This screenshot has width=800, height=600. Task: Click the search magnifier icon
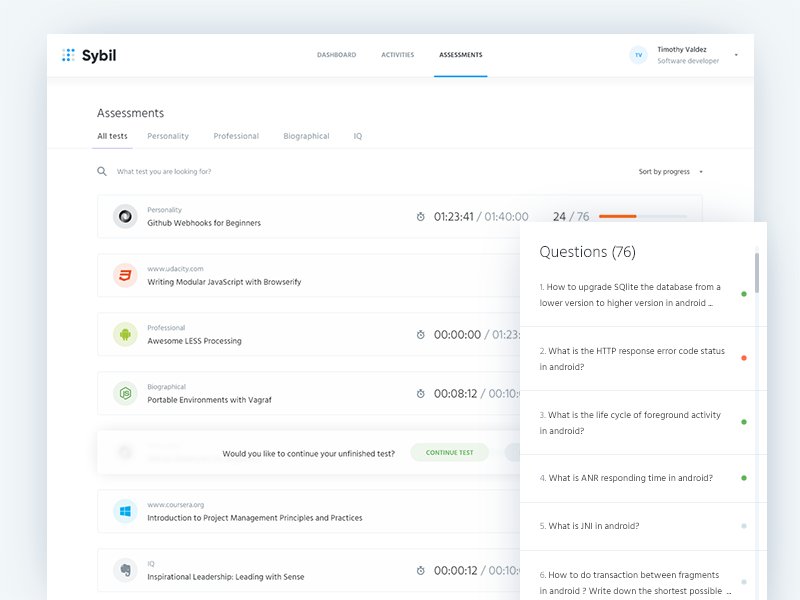(x=101, y=171)
